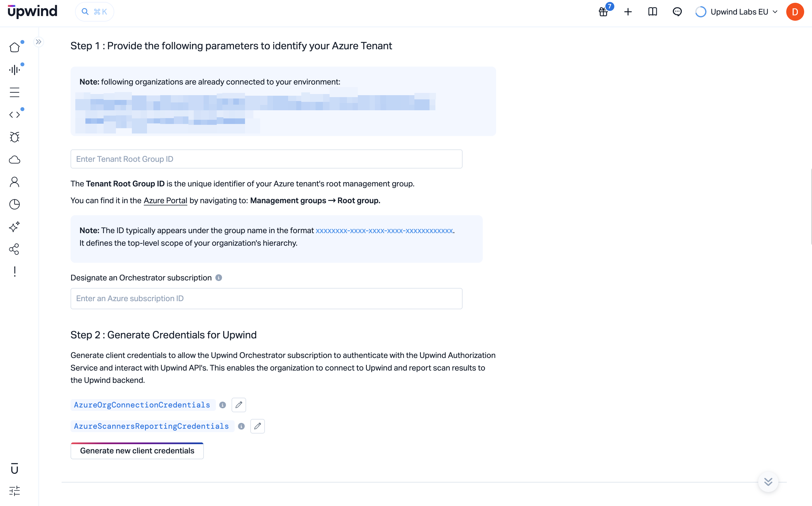Viewport: 812px width, 506px height.
Task: Open the bug vulnerabilities sidebar icon
Action: pyautogui.click(x=14, y=137)
